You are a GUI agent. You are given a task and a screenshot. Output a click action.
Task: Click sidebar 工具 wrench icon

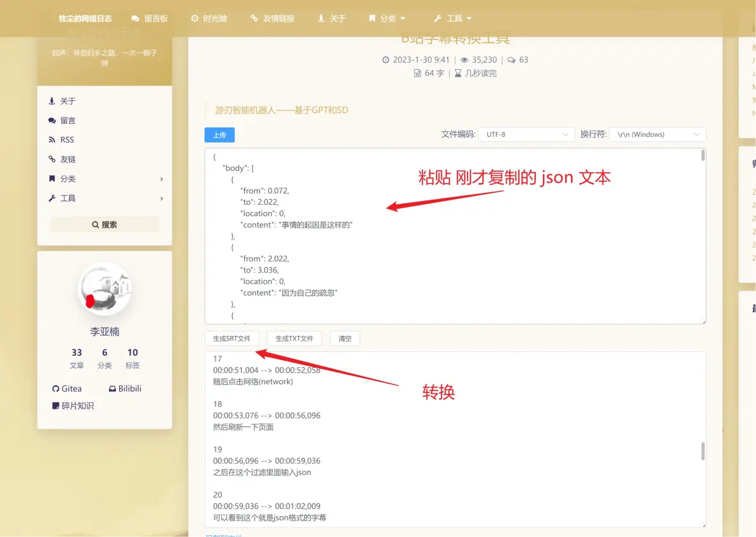52,198
